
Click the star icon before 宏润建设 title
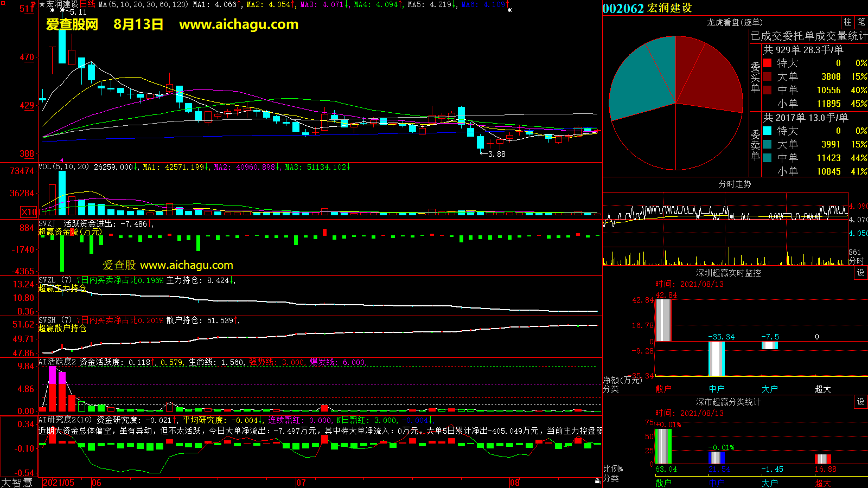42,4
